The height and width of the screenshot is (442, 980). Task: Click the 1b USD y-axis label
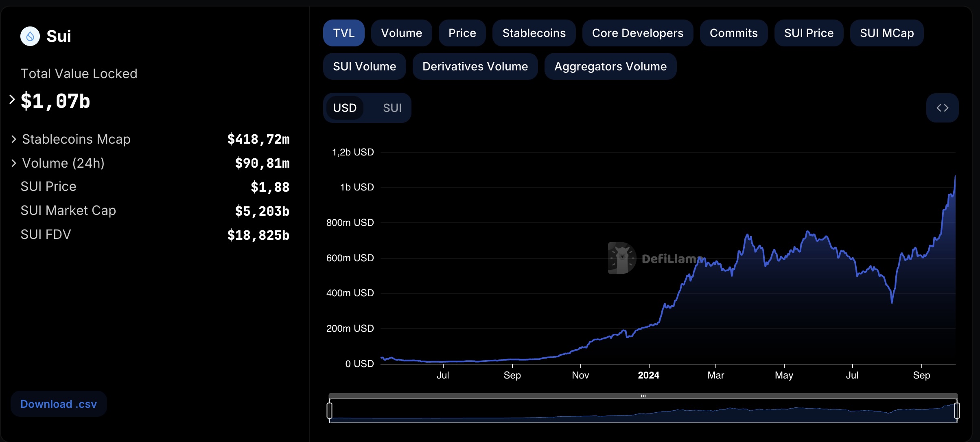357,187
